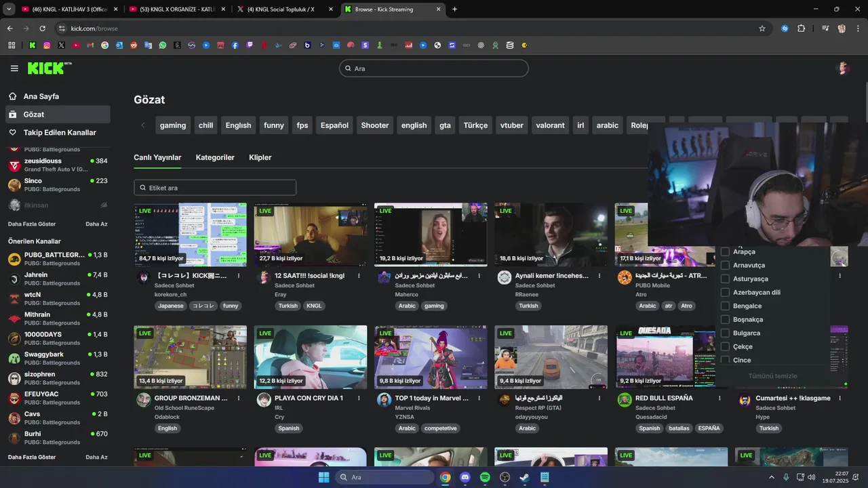Click the Windows Start button
Screen dimensions: 868x488
point(324,477)
